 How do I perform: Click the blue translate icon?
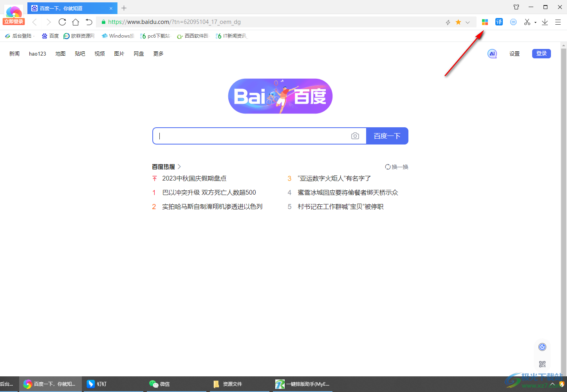click(x=499, y=22)
